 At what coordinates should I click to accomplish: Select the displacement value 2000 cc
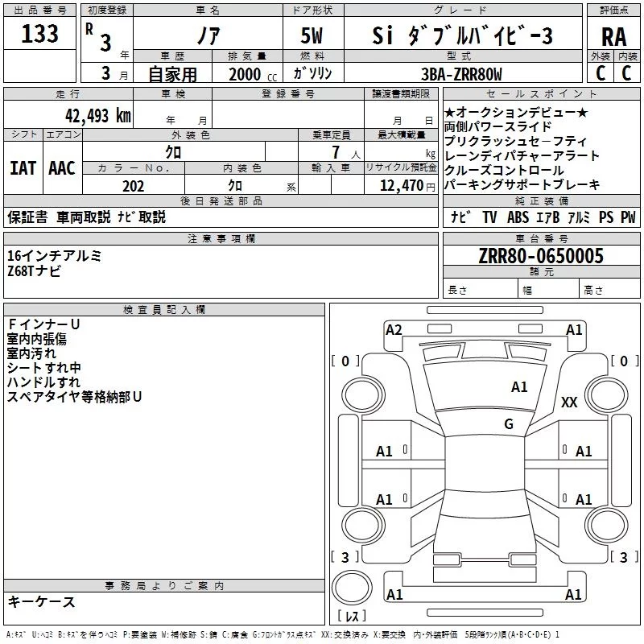(253, 74)
